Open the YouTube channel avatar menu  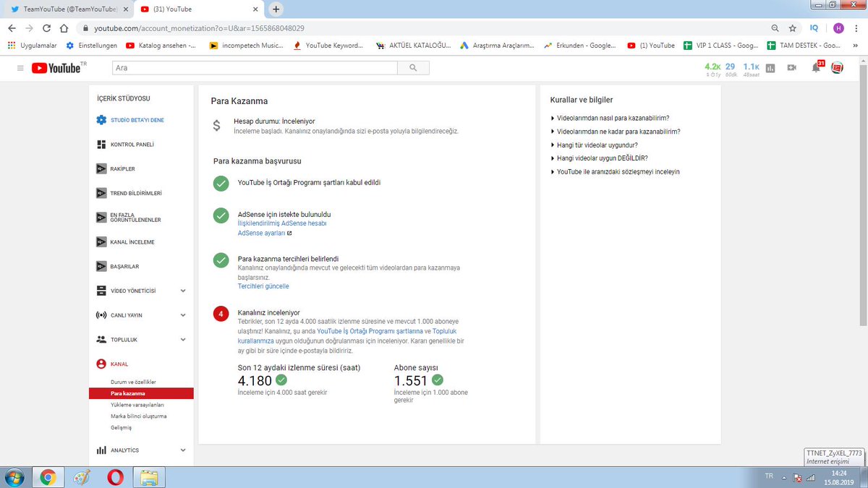(x=838, y=68)
